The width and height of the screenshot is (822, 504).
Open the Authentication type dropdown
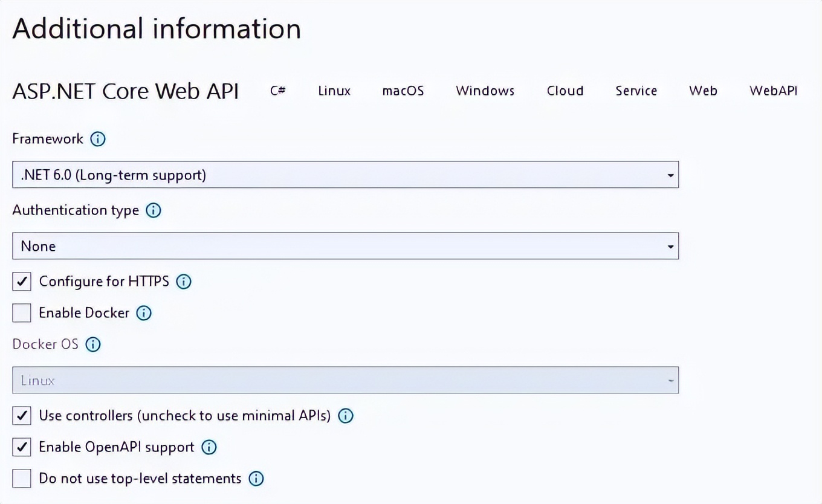(670, 246)
